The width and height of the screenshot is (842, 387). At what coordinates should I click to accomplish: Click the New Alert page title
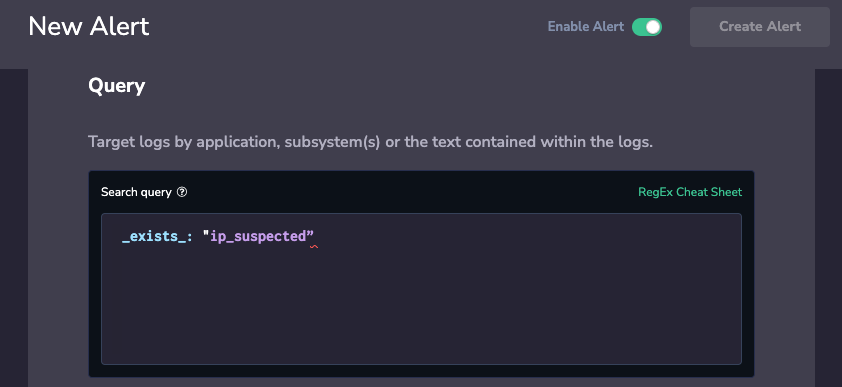tap(89, 26)
